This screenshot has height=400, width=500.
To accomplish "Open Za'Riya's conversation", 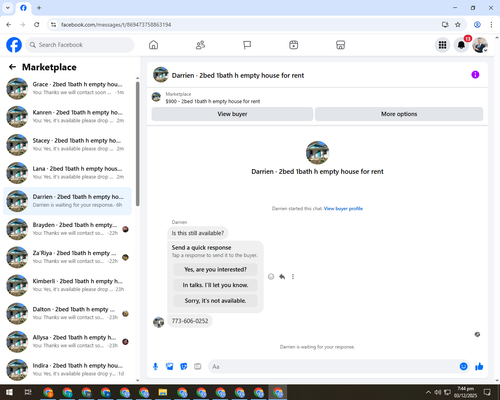I will pos(68,257).
